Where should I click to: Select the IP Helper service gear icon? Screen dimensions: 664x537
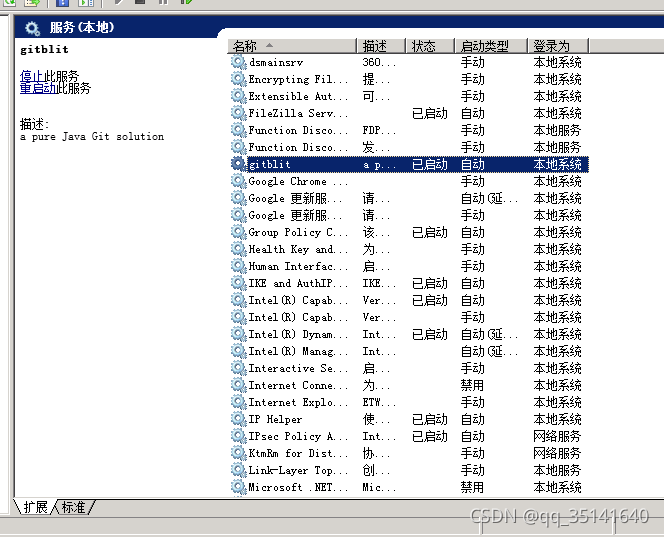point(238,419)
